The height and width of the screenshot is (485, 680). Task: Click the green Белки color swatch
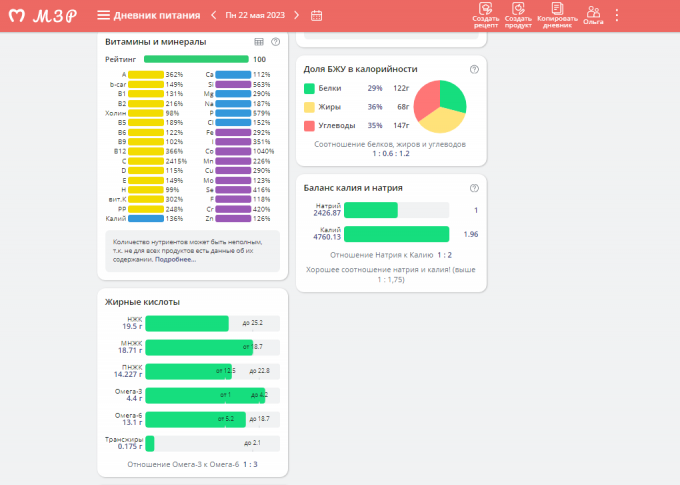pyautogui.click(x=309, y=89)
